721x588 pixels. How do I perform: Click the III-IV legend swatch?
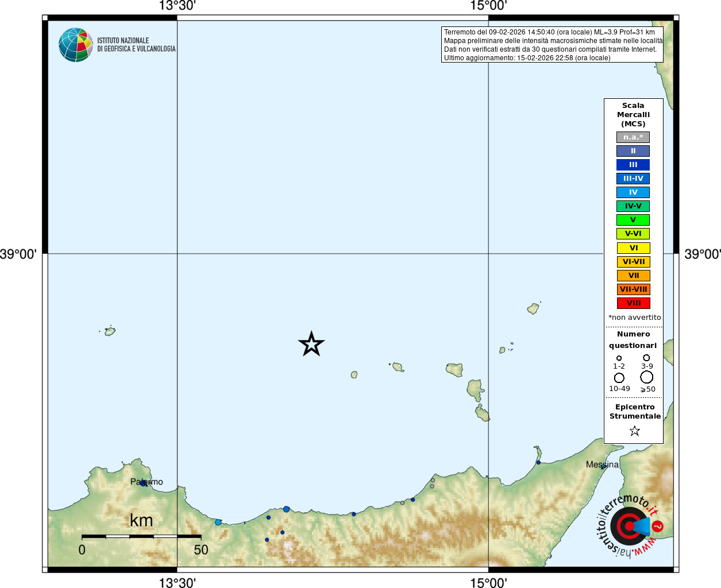point(633,179)
